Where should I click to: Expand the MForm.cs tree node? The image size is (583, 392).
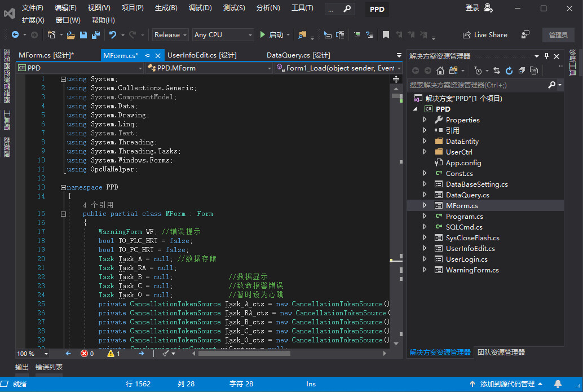425,206
